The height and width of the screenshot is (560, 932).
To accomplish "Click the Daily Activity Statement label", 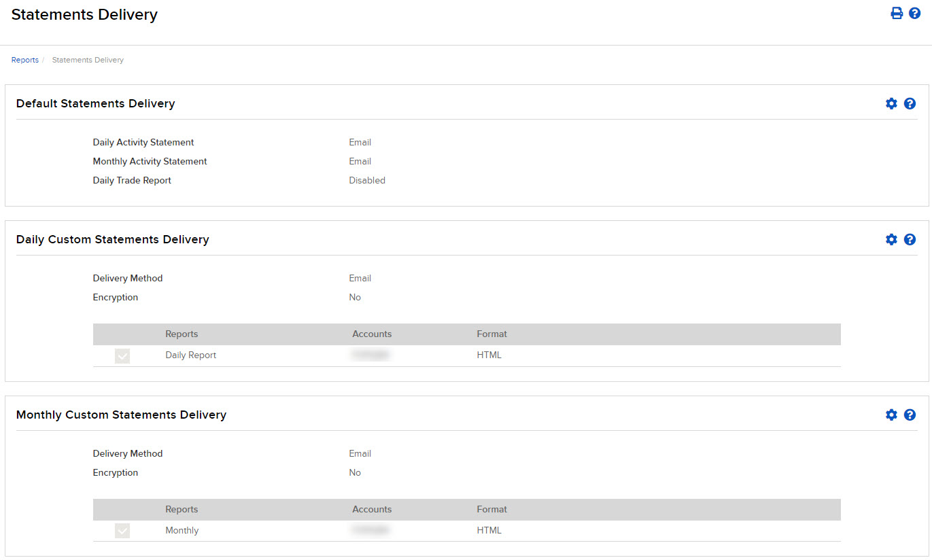I will (x=143, y=142).
